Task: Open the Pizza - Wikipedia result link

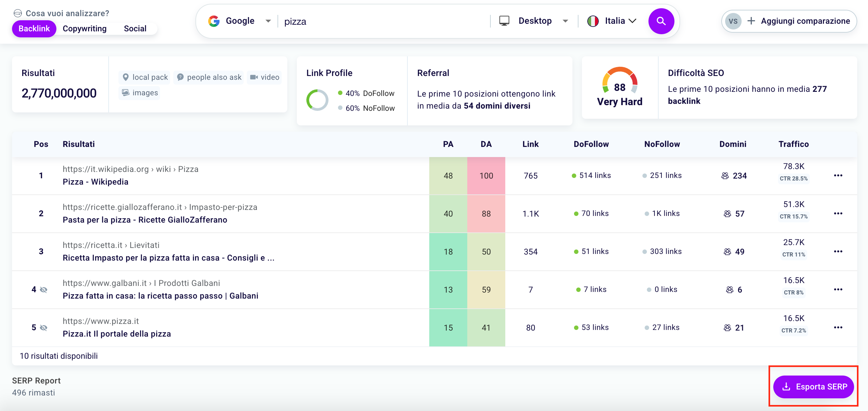Action: (x=95, y=182)
